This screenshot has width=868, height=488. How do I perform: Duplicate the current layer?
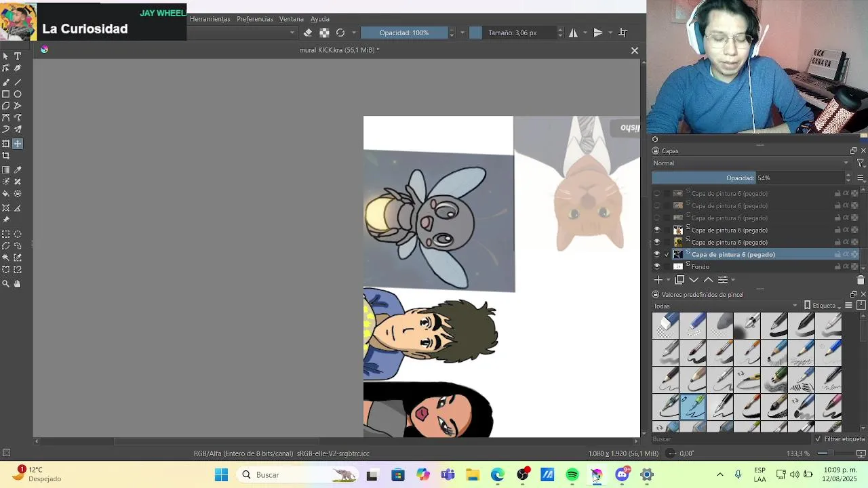tap(679, 280)
